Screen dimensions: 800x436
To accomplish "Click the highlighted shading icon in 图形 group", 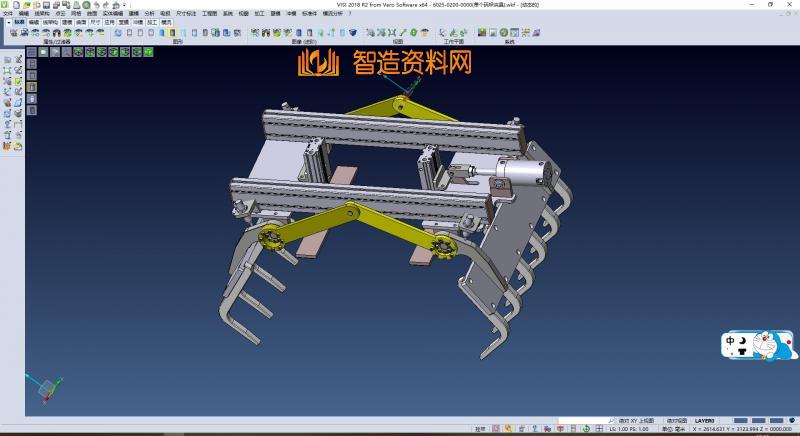I will click(171, 33).
